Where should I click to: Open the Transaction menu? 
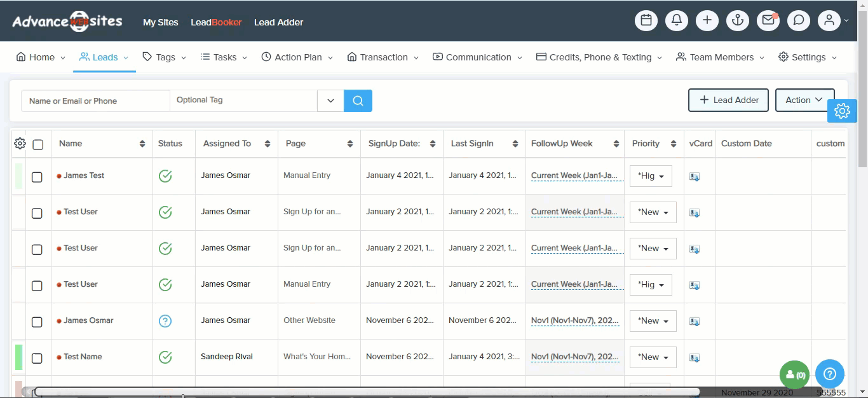coord(383,57)
